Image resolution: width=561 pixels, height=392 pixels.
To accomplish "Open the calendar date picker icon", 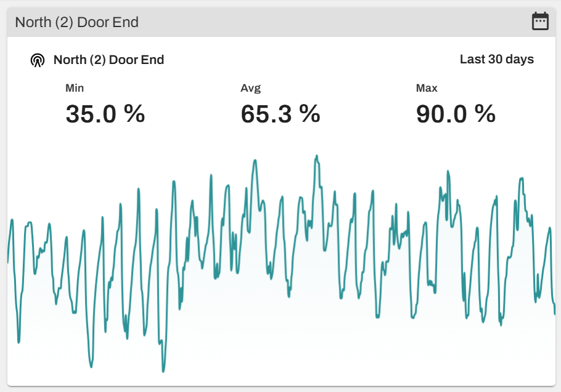I will pyautogui.click(x=540, y=22).
